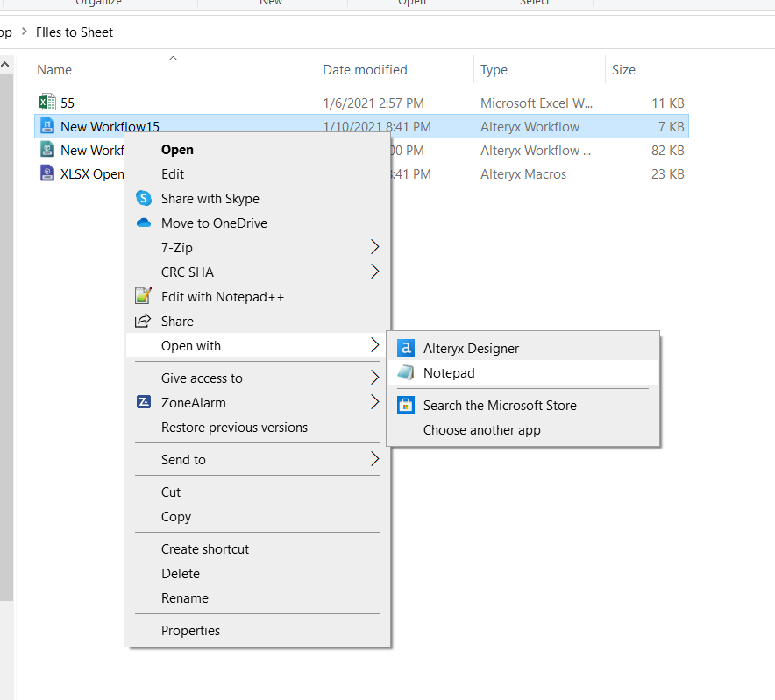775x700 pixels.
Task: Click the left scrollbar track
Action: click(5, 350)
